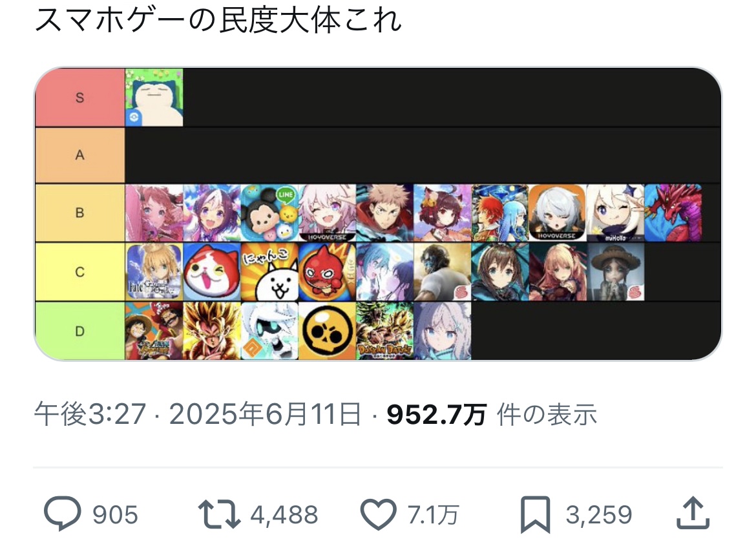Click the Fate Grand Order icon

[154, 272]
